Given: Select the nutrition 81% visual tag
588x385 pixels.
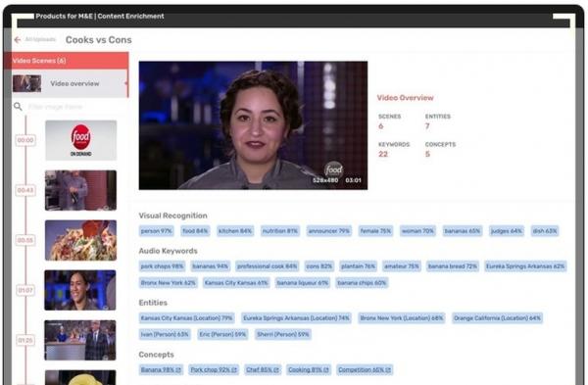Looking at the screenshot, I should tap(280, 231).
